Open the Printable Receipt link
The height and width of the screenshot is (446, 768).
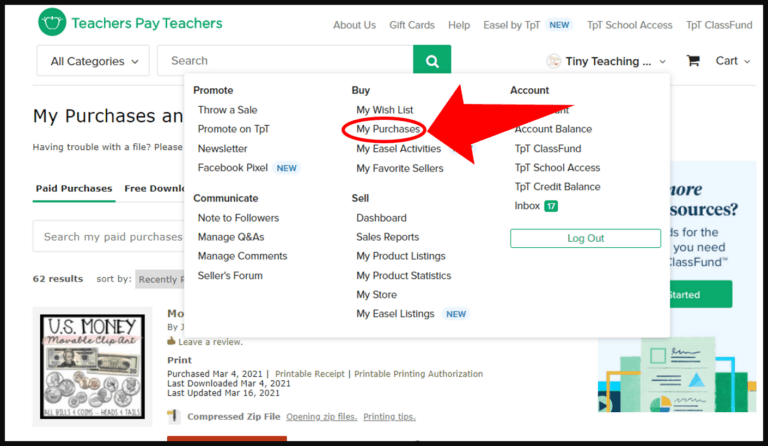pos(310,374)
